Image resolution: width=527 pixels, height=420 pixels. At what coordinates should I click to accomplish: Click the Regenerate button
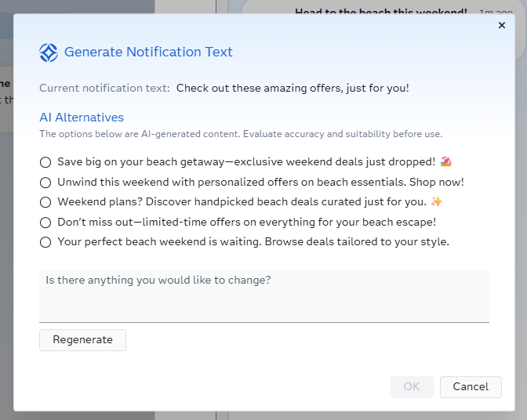[82, 340]
